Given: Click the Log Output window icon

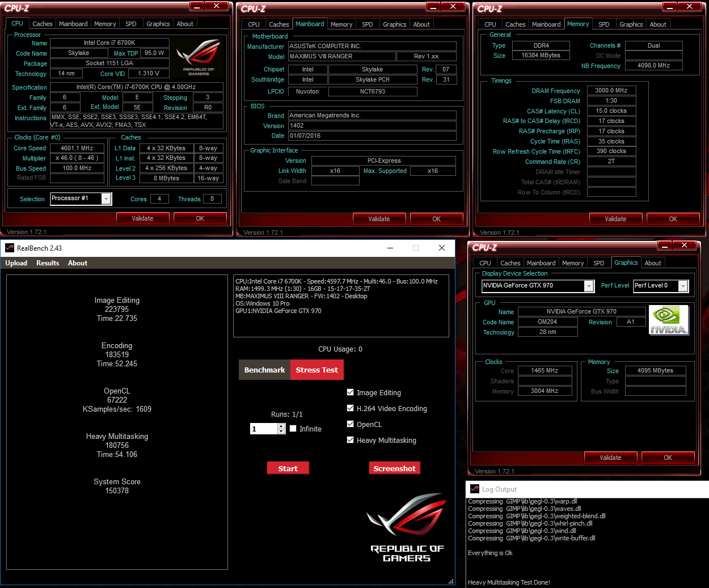Looking at the screenshot, I should [x=474, y=489].
